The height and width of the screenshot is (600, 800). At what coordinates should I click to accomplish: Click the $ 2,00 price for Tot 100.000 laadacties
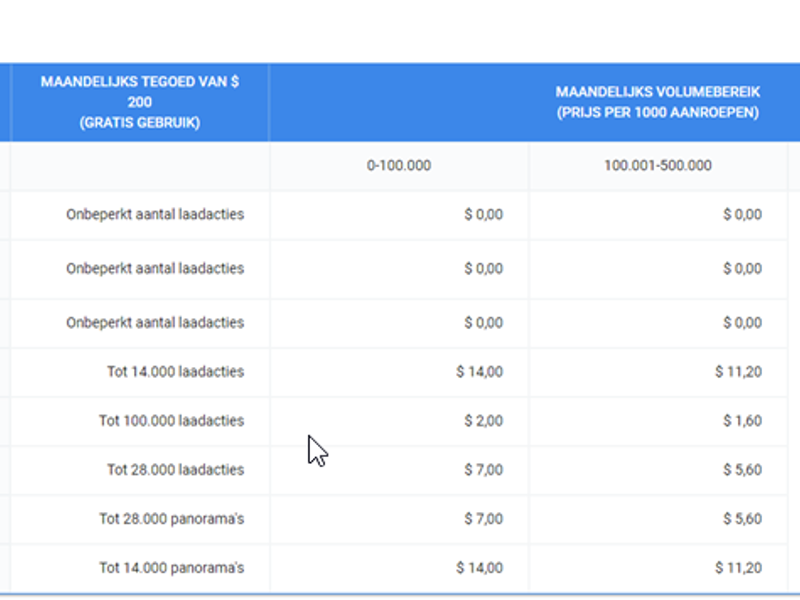pyautogui.click(x=486, y=420)
